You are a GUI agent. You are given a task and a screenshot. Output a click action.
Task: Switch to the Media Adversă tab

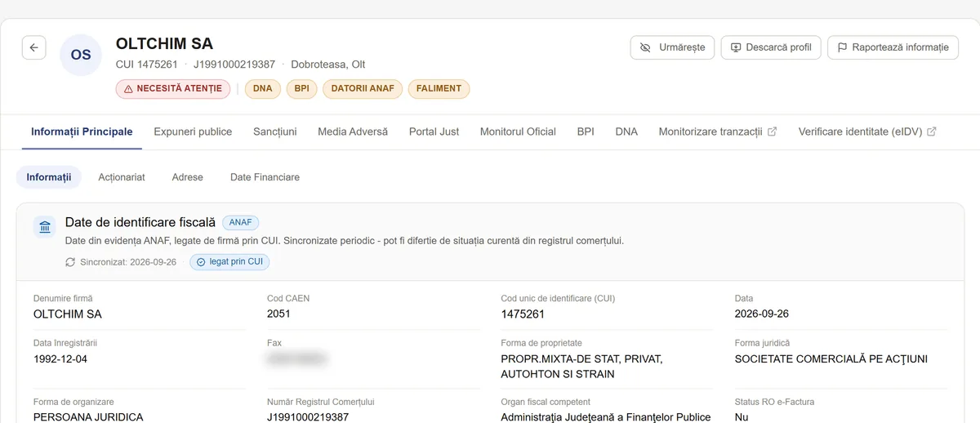pos(353,131)
